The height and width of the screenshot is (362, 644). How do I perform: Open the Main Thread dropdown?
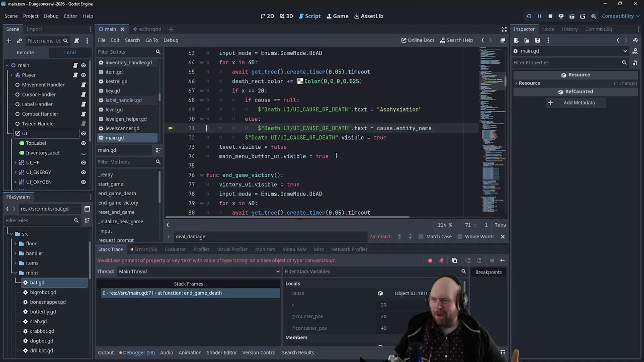click(199, 271)
